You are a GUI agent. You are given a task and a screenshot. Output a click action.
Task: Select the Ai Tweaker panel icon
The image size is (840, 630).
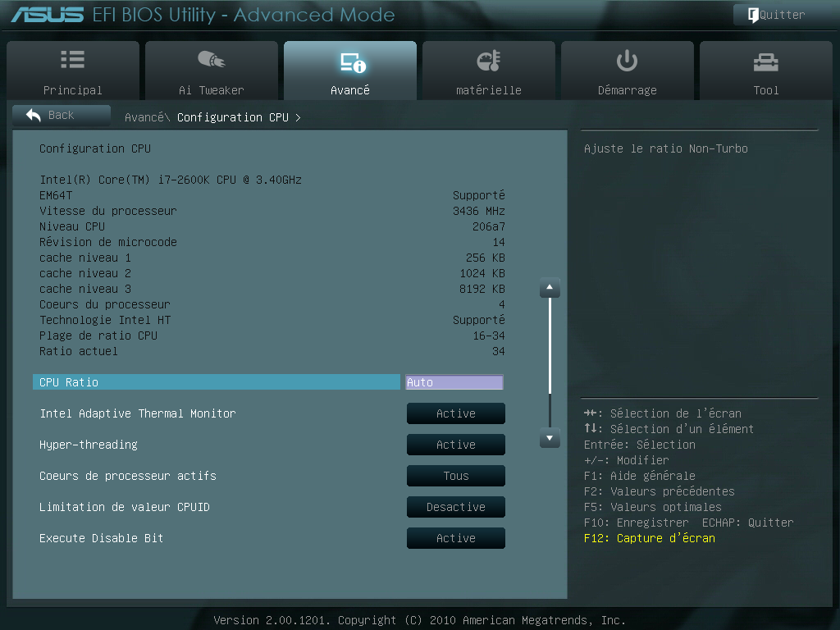pos(211,59)
